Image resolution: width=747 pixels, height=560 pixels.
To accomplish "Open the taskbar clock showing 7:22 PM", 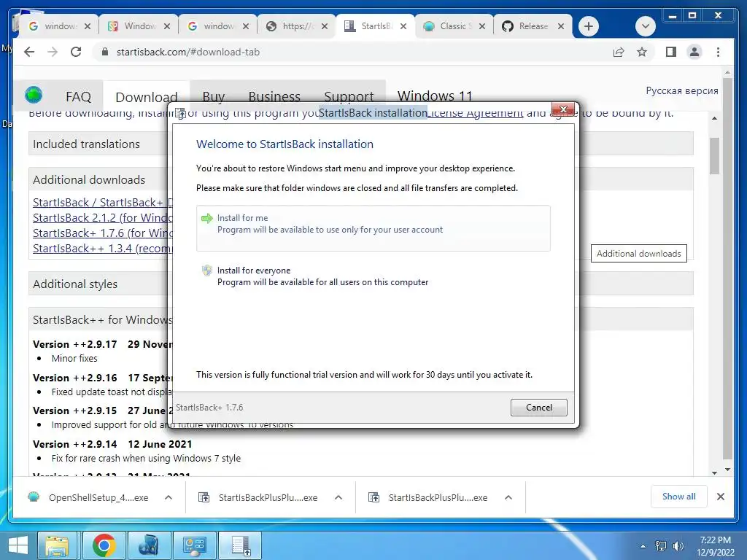I will point(715,546).
